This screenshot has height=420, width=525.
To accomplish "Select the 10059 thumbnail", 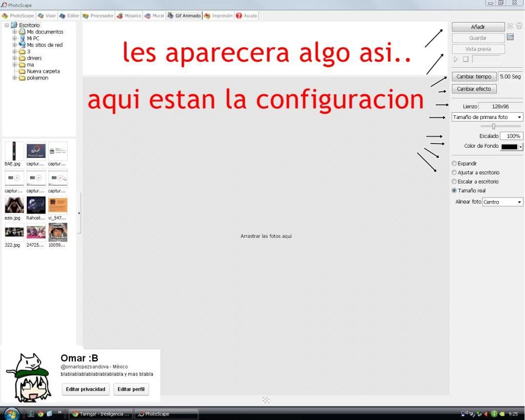I will pos(57,232).
